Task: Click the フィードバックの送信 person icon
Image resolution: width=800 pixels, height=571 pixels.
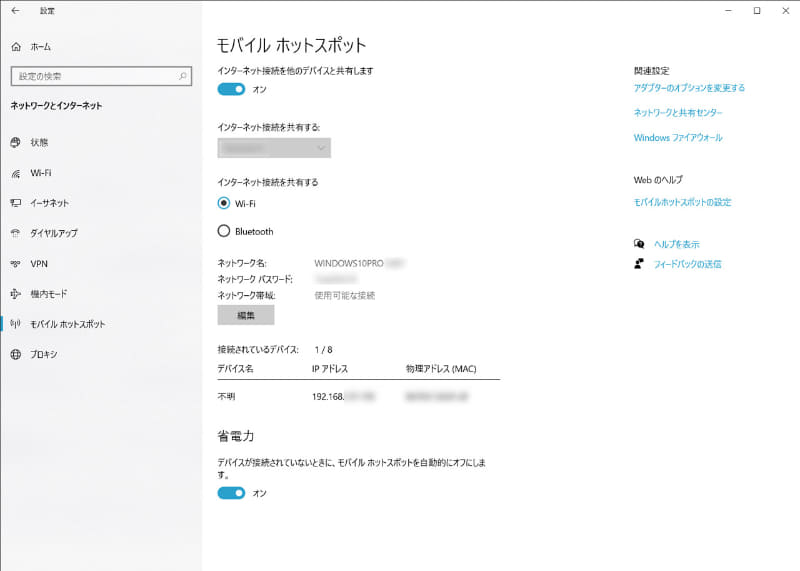Action: coord(639,264)
